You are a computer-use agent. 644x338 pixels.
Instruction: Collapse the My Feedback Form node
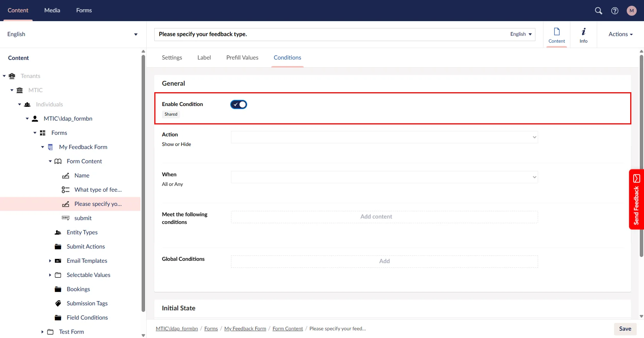pyautogui.click(x=43, y=147)
